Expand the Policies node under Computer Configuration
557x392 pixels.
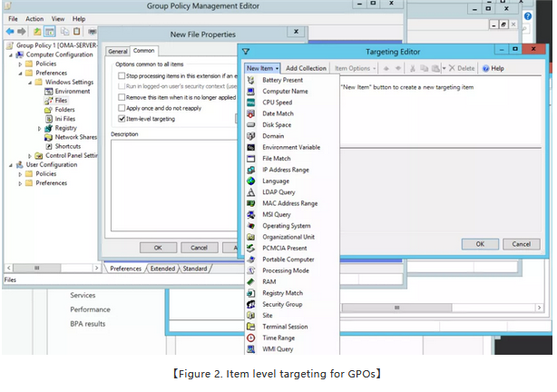[21, 64]
